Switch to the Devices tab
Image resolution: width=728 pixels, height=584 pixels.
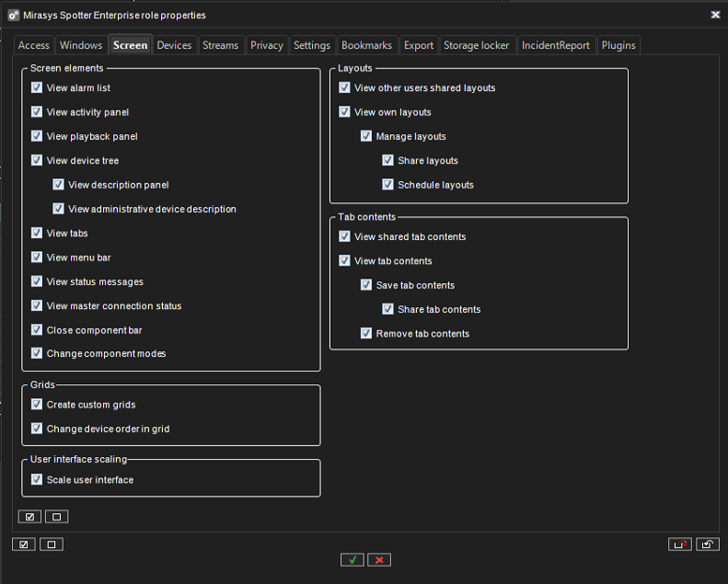pos(174,45)
